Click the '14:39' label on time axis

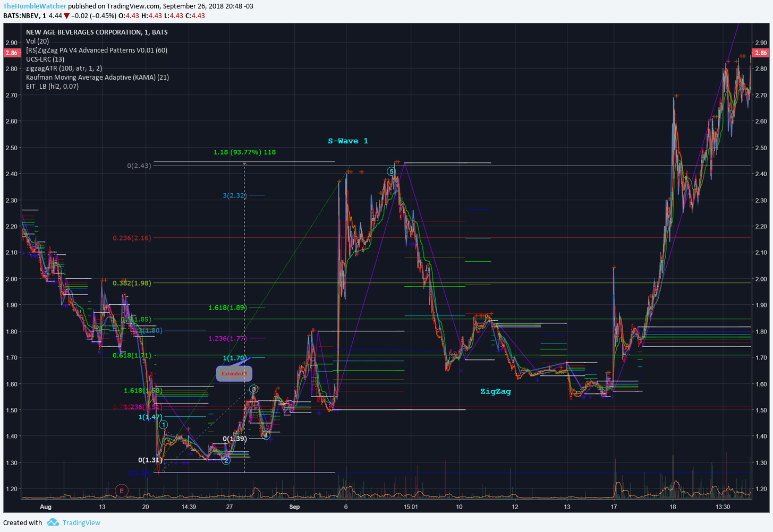click(189, 507)
